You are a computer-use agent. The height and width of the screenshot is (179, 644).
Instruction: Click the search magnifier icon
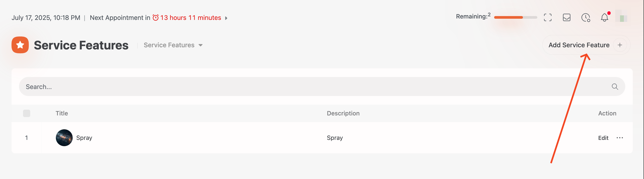(x=615, y=87)
